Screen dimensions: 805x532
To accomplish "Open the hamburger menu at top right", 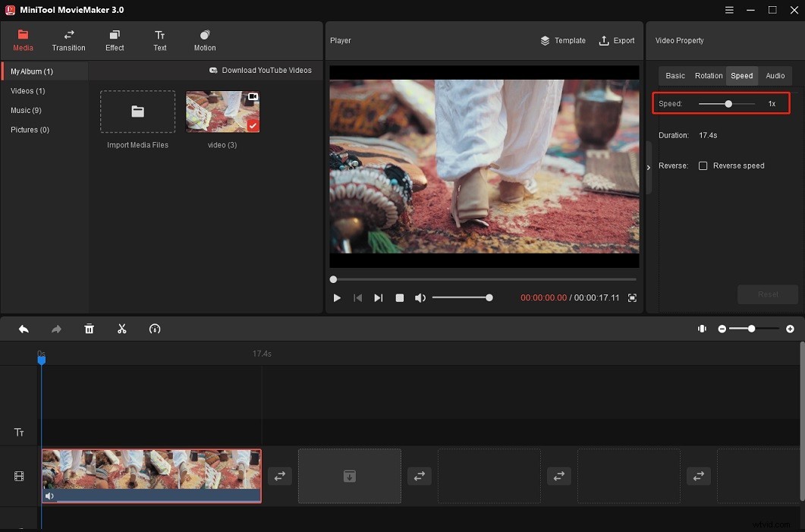I will tap(729, 10).
